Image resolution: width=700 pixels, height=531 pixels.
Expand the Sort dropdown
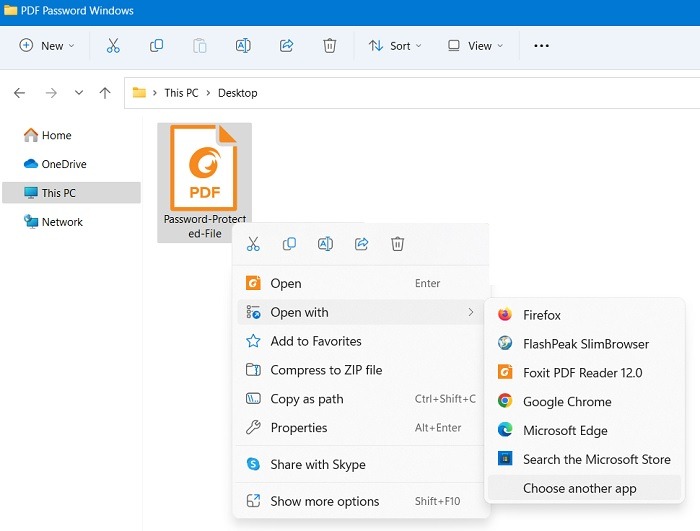(395, 46)
